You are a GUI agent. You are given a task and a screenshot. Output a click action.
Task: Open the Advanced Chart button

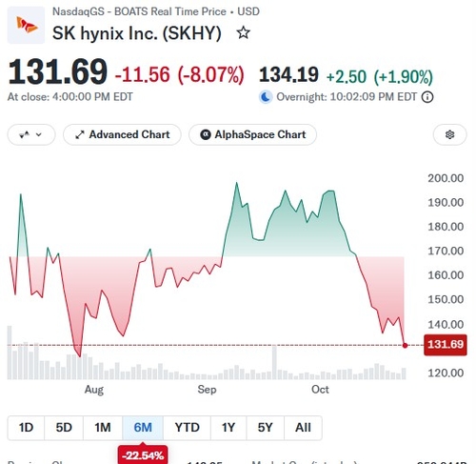pos(122,134)
